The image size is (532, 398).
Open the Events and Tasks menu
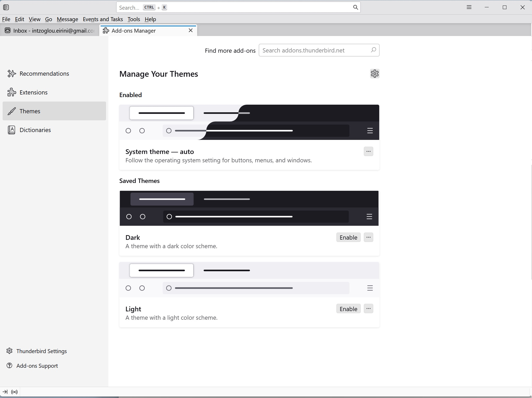click(x=103, y=19)
